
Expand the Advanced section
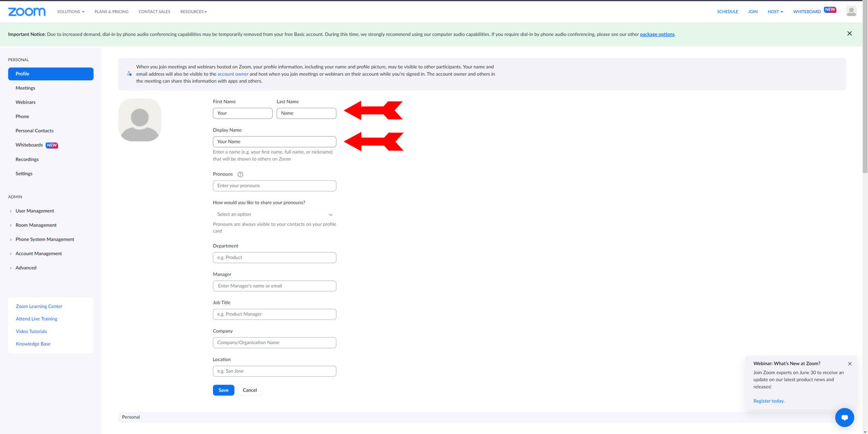click(26, 268)
